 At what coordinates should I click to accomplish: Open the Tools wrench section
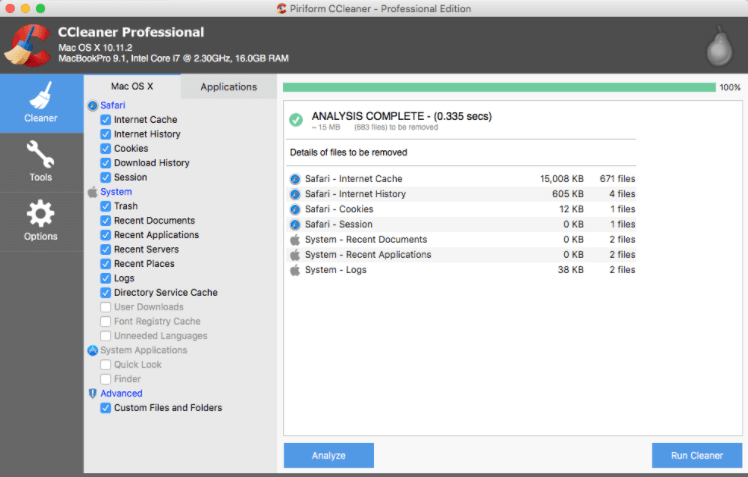(42, 162)
